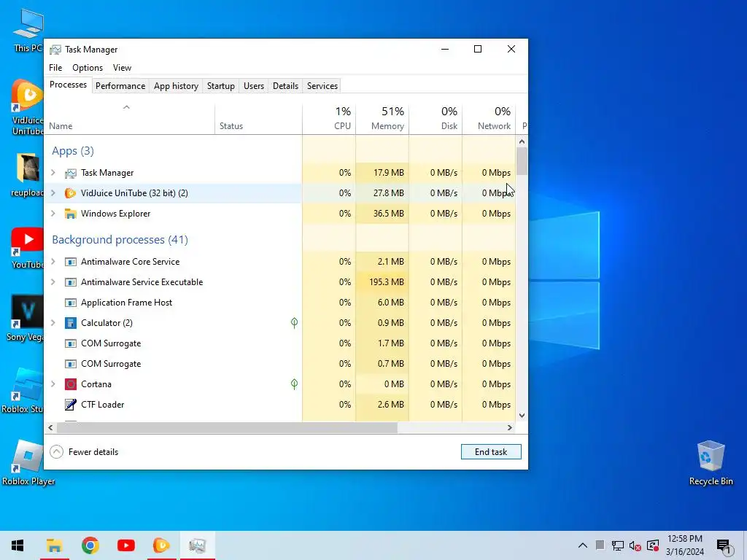Switch to the Users tab

click(253, 86)
